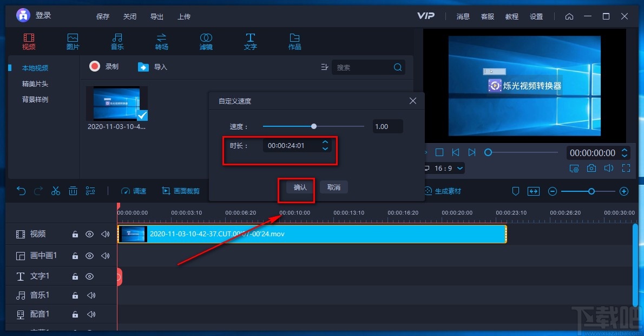Open the 转场 transitions panel
The height and width of the screenshot is (336, 644).
(x=161, y=41)
